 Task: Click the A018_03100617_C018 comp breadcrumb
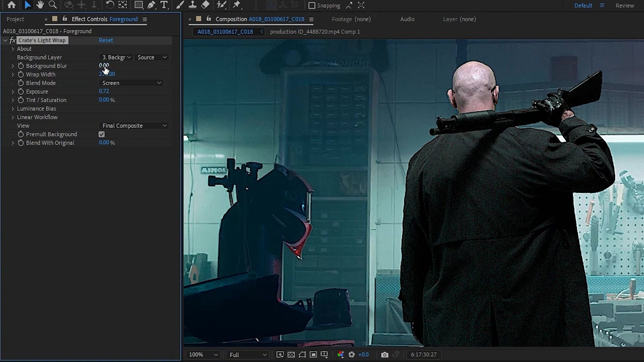[x=225, y=32]
